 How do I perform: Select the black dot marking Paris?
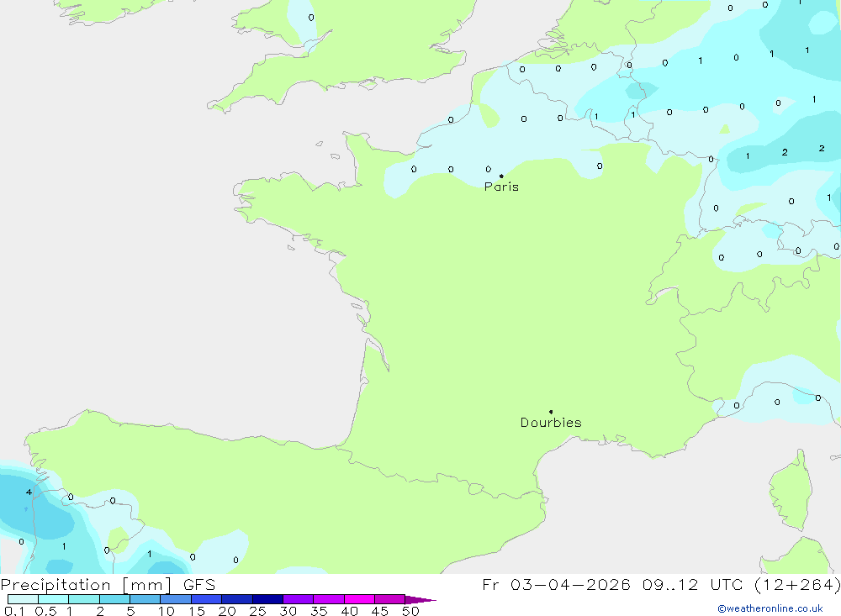coord(501,176)
